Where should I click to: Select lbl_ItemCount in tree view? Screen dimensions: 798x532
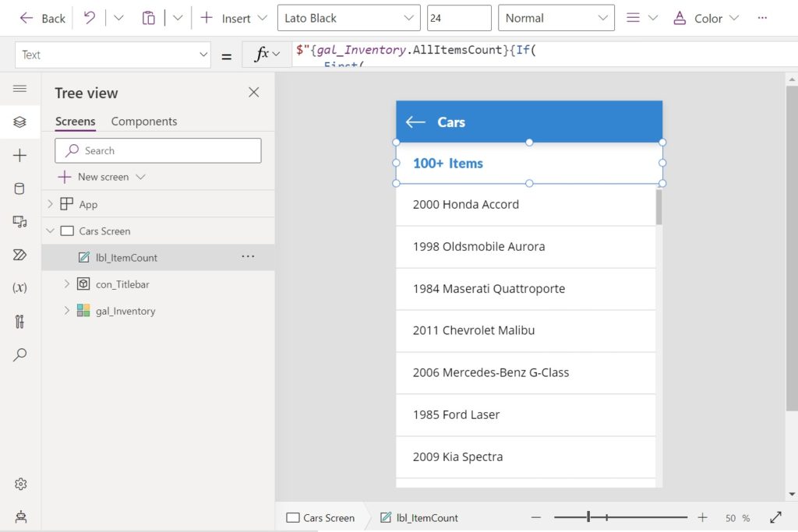click(126, 258)
